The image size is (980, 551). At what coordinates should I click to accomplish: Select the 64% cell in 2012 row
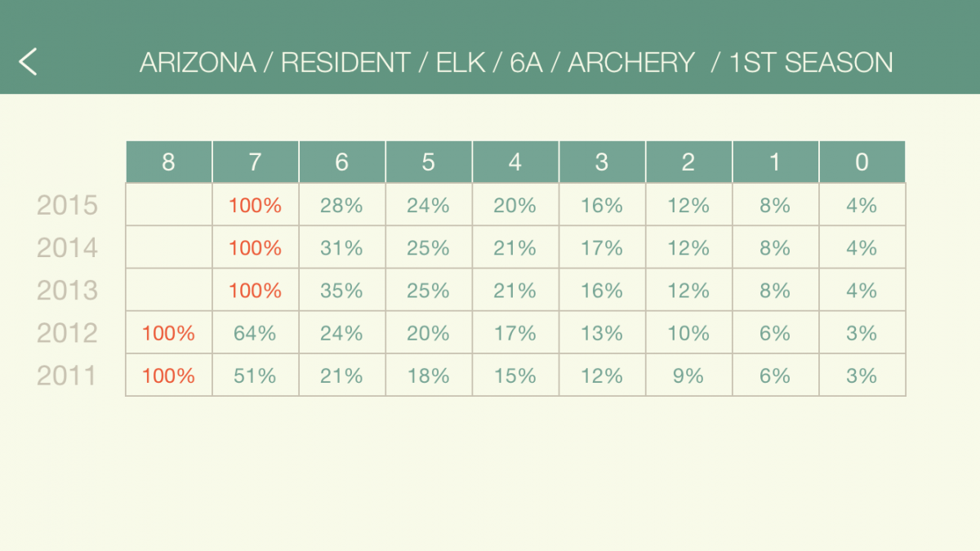coord(256,333)
